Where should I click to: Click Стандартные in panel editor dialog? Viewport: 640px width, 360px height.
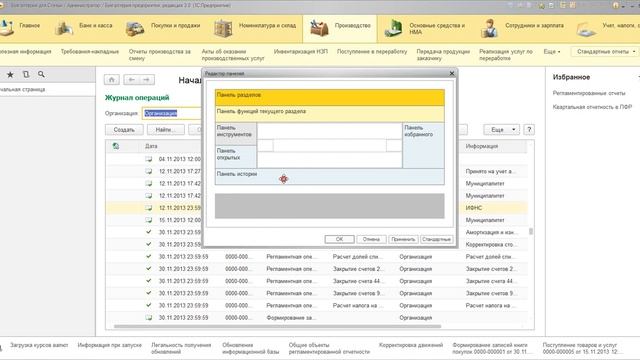pyautogui.click(x=436, y=239)
